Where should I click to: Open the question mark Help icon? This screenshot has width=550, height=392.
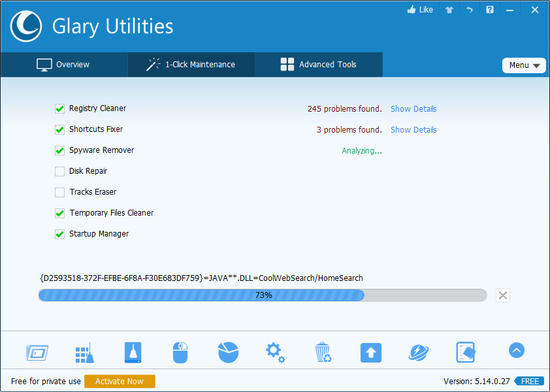tap(489, 10)
